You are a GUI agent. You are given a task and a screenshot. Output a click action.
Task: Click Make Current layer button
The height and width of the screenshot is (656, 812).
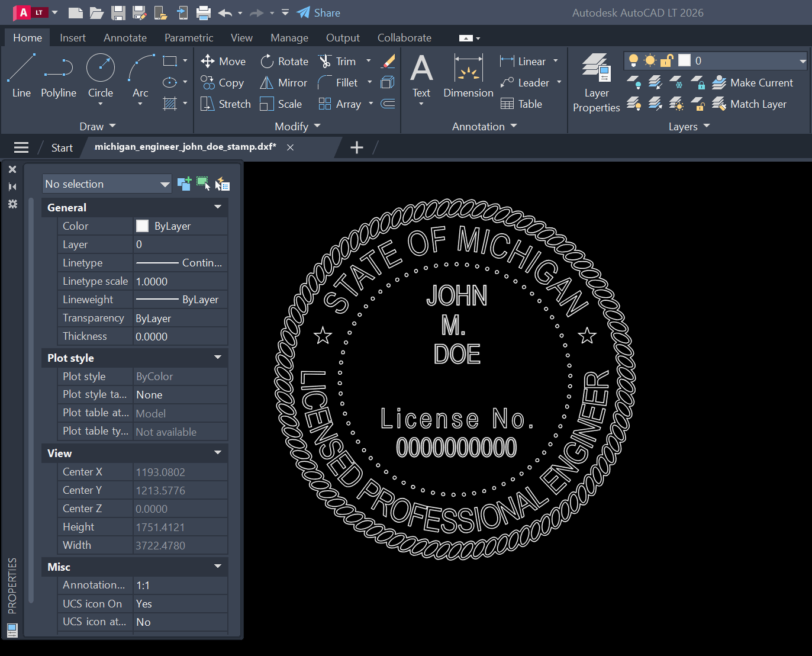tap(752, 82)
